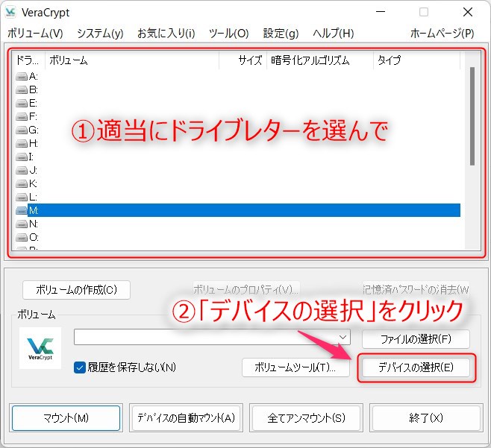
Task: Click the サイズ column header
Action: 243,60
